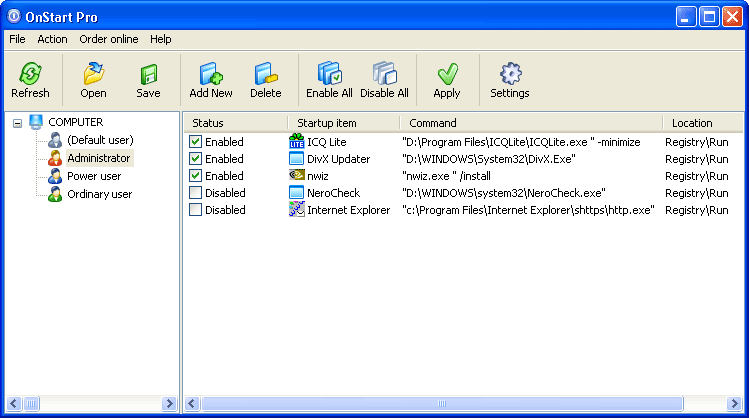Select the nwiz item name
Viewport: 749px width, 418px height.
coord(318,176)
